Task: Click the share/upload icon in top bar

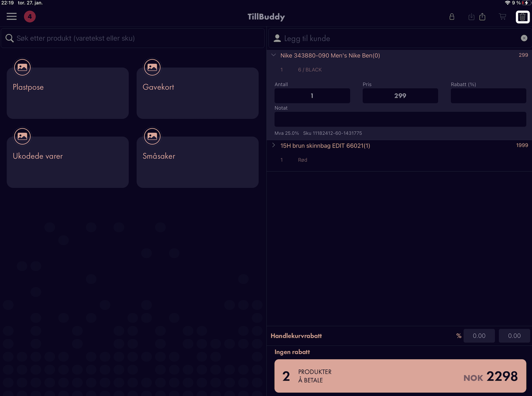Action: click(x=482, y=17)
